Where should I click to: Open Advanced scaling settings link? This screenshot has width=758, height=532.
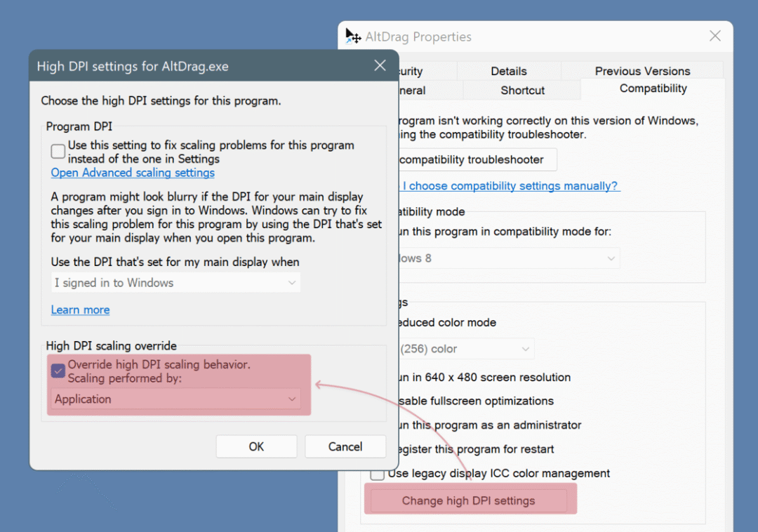tap(133, 173)
